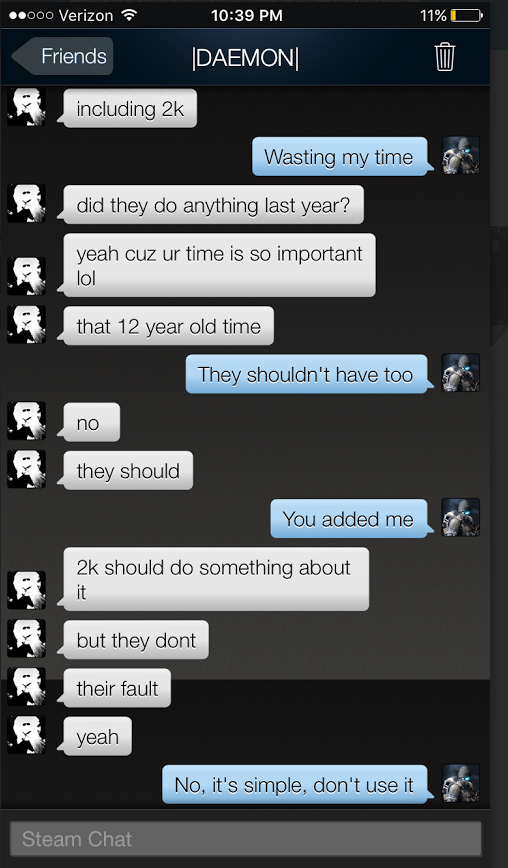Tap the battery icon in status bar
Viewport: 508px width, 868px height.
[466, 16]
